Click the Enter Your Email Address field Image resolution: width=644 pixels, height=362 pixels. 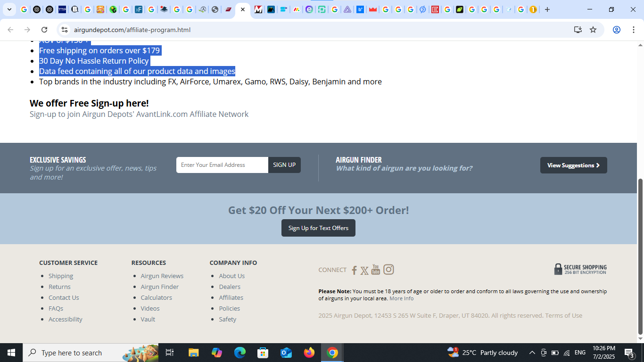click(222, 165)
